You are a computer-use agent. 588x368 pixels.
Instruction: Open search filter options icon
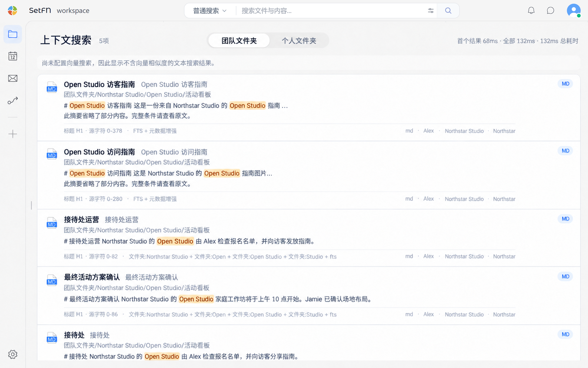(430, 11)
